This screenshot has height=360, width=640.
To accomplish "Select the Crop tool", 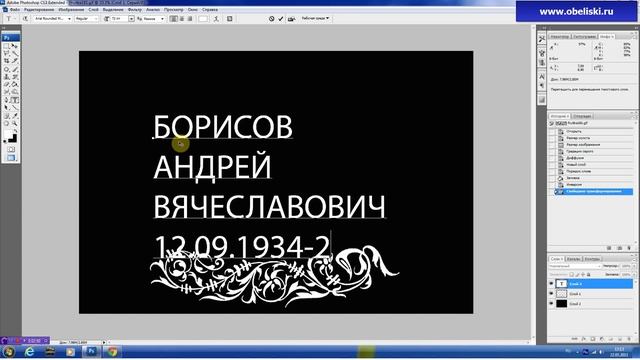I will click(7, 61).
